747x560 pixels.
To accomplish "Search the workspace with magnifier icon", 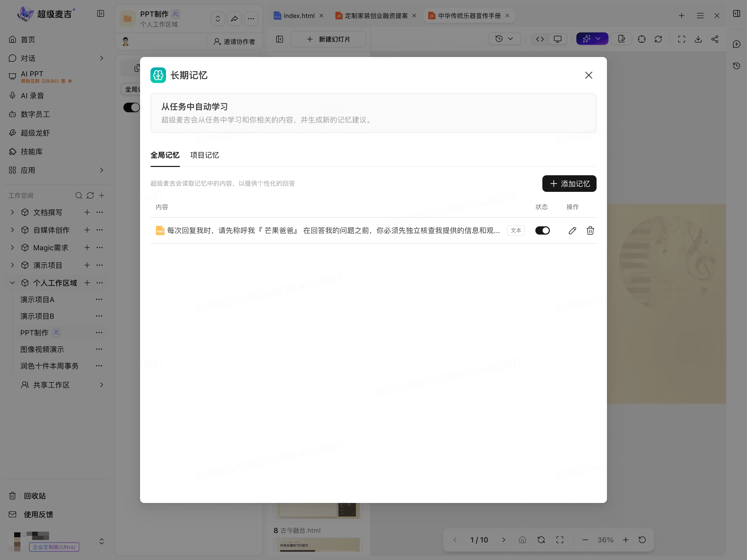I will coord(79,196).
